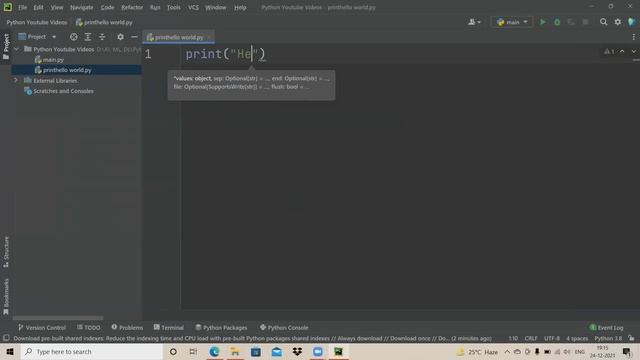
Task: Open the Edit menu
Action: point(38,7)
